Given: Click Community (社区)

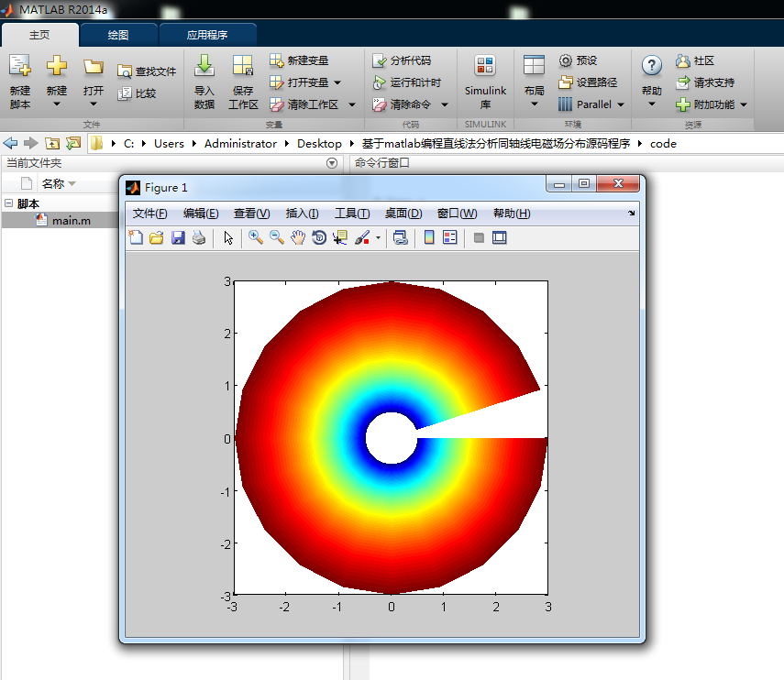Looking at the screenshot, I should [x=695, y=61].
